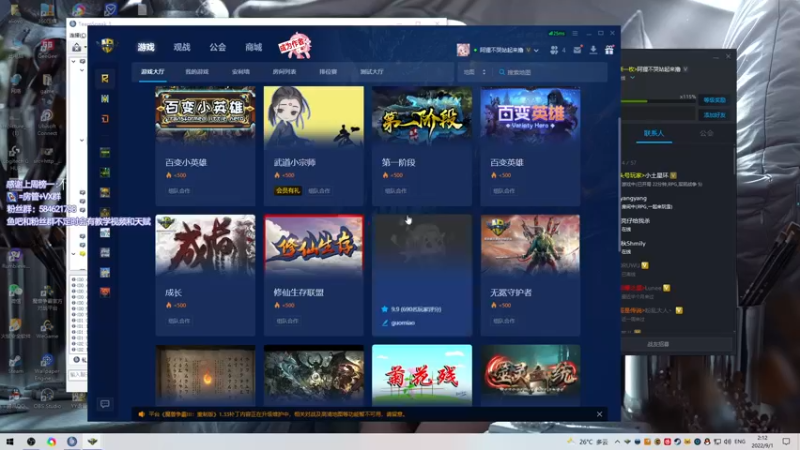800x450 pixels.
Task: Open the 无盡守护者 game card
Action: [530, 275]
